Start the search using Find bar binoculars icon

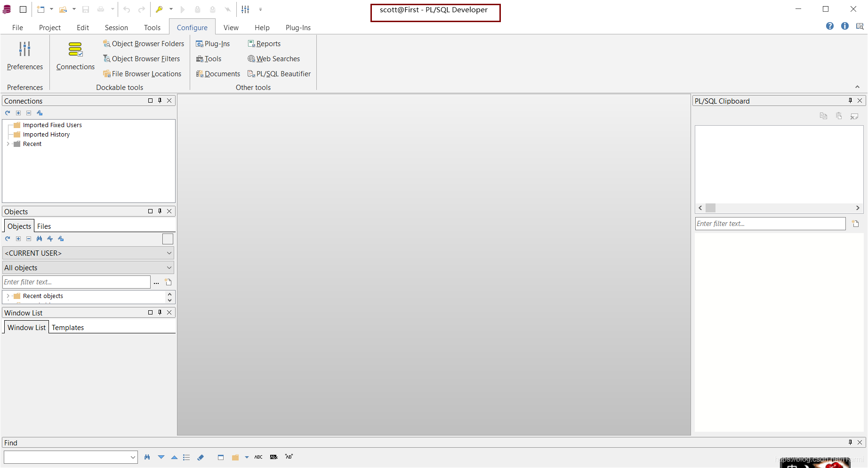click(147, 457)
